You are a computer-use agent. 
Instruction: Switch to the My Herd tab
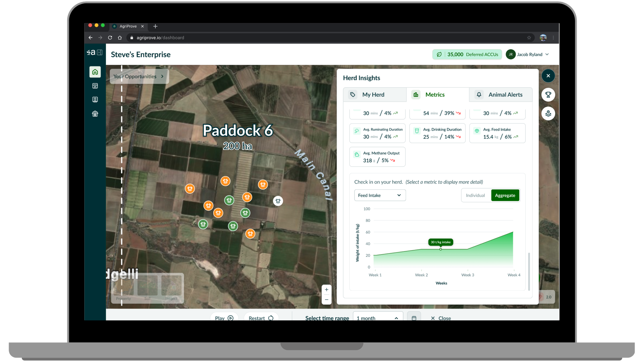(375, 95)
